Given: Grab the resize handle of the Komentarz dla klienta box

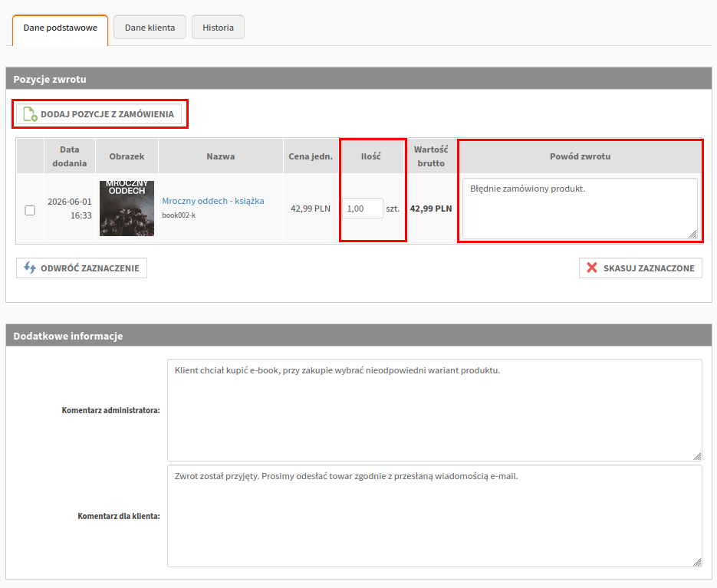Looking at the screenshot, I should pyautogui.click(x=697, y=562).
